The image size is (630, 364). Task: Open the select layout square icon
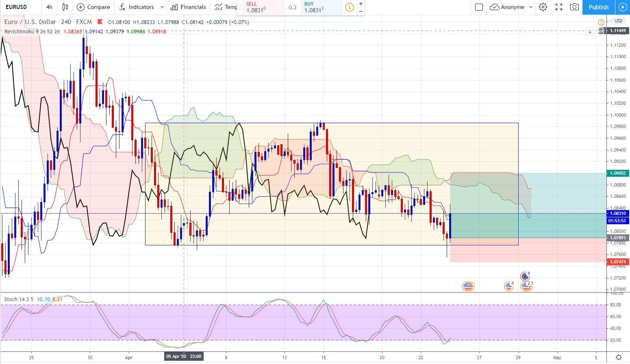pyautogui.click(x=479, y=7)
